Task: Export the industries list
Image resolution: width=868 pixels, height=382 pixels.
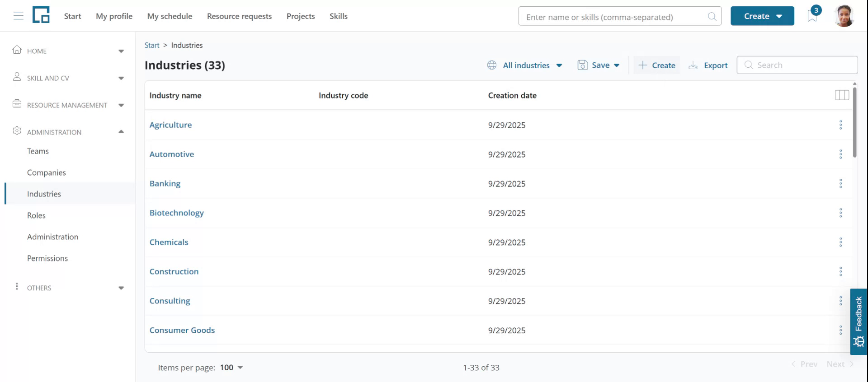Action: [708, 65]
